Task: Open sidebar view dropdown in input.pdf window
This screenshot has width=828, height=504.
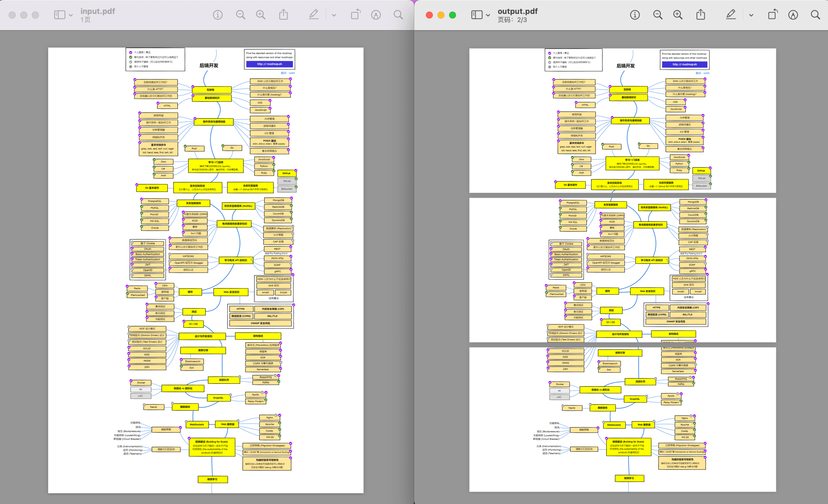Action: [x=71, y=15]
